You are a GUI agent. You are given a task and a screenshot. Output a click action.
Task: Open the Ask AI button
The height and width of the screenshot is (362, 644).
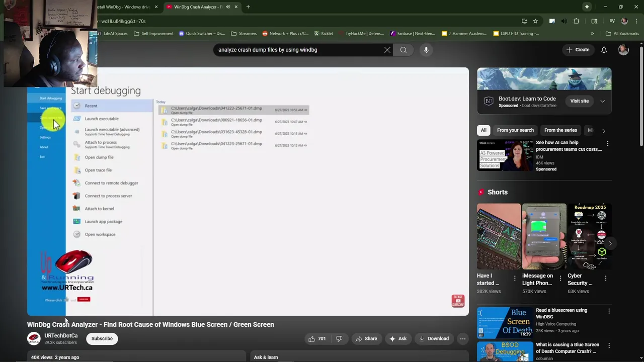[398, 339]
